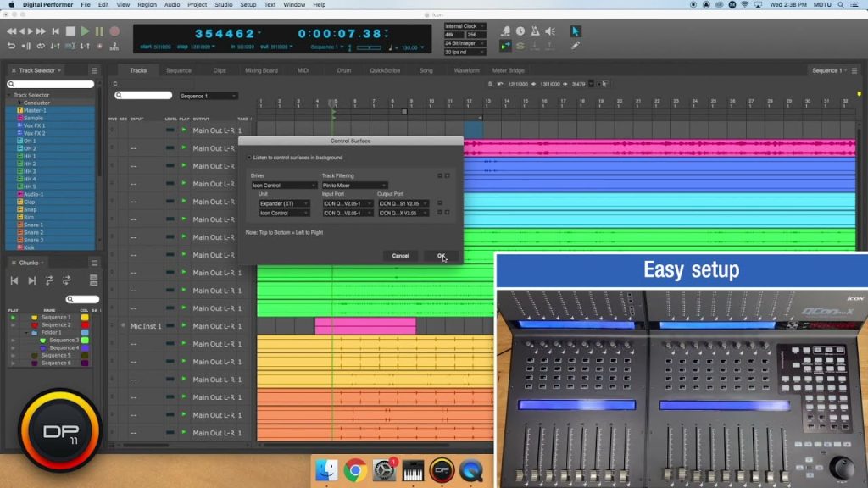The height and width of the screenshot is (488, 868).
Task: Open the Track Selector panel menu icon
Action: 95,71
